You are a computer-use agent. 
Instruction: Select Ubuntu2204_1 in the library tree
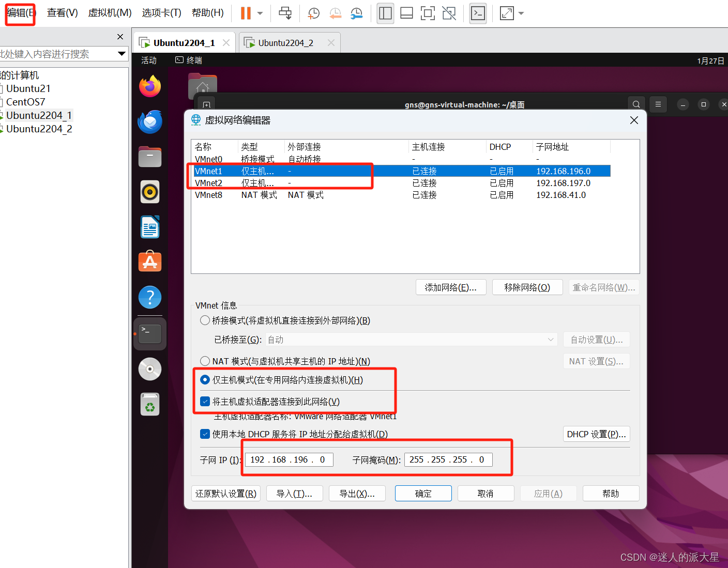pyautogui.click(x=39, y=115)
